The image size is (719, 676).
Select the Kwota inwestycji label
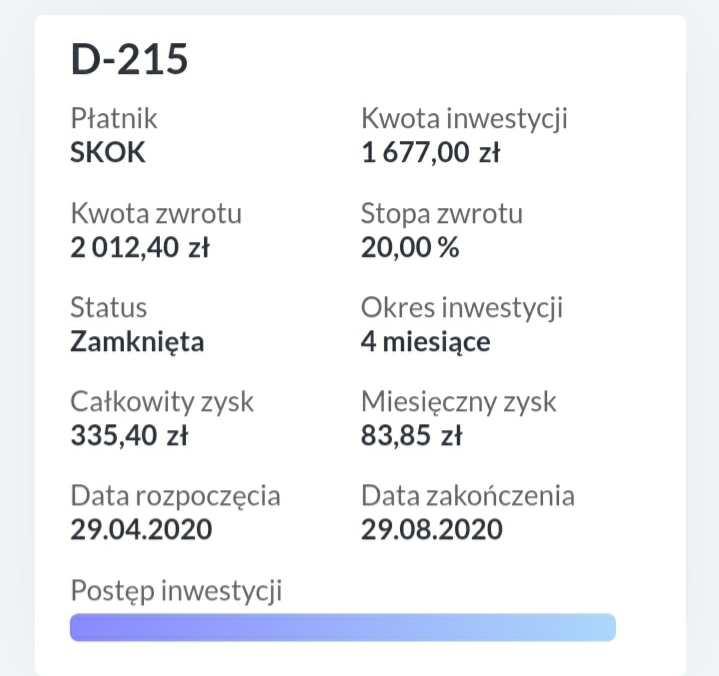464,119
